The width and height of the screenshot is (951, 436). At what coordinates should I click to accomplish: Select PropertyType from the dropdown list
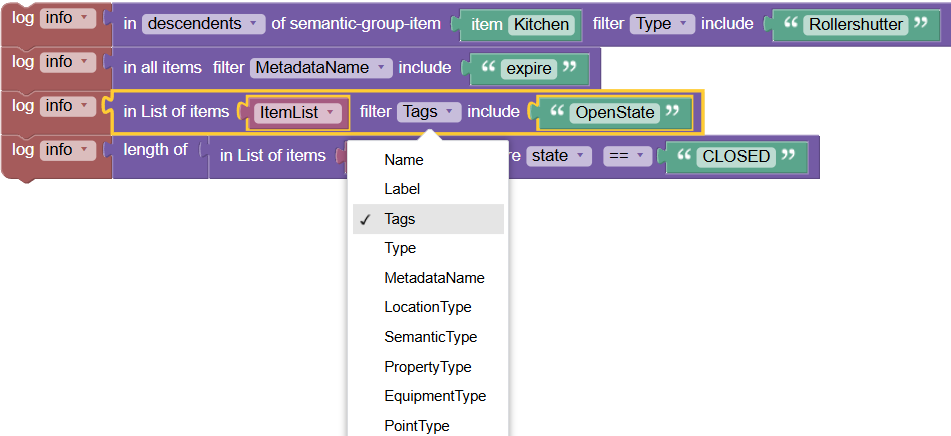click(427, 367)
